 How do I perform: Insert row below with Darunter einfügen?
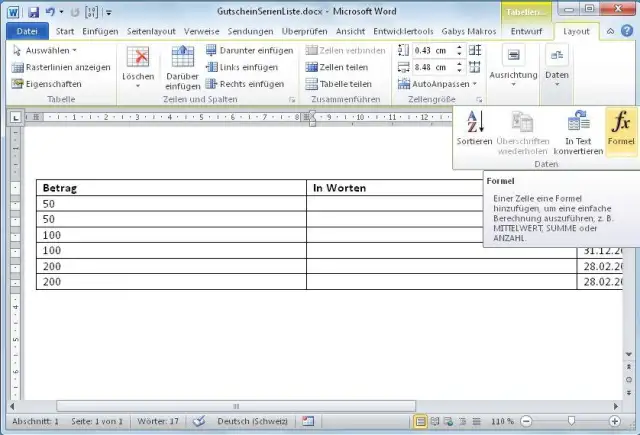click(x=250, y=49)
